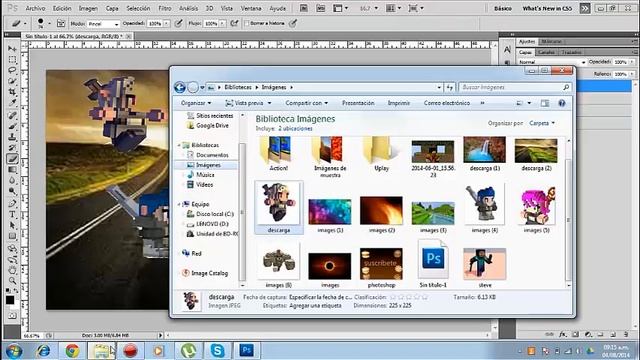
Task: Click the Explorer back arrow button
Action: coord(180,87)
